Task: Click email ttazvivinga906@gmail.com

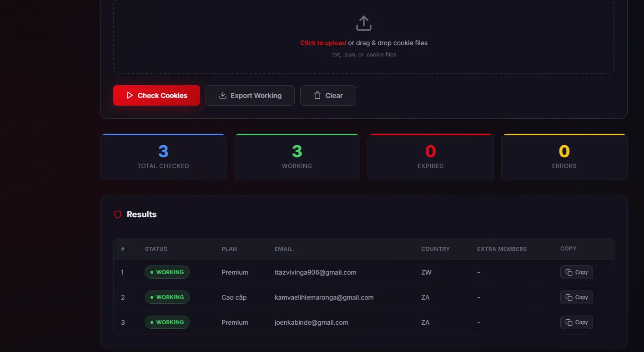Action: coord(315,272)
